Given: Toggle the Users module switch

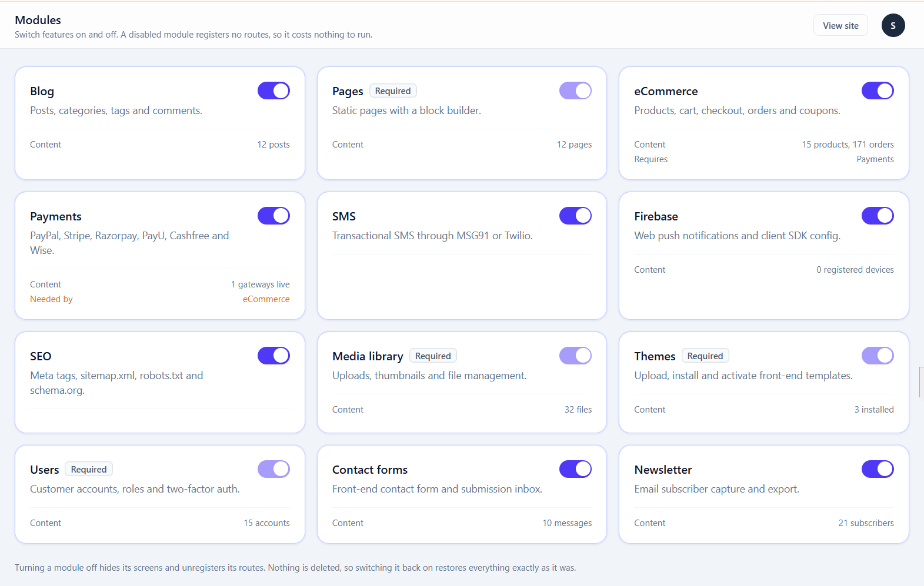Looking at the screenshot, I should point(273,469).
